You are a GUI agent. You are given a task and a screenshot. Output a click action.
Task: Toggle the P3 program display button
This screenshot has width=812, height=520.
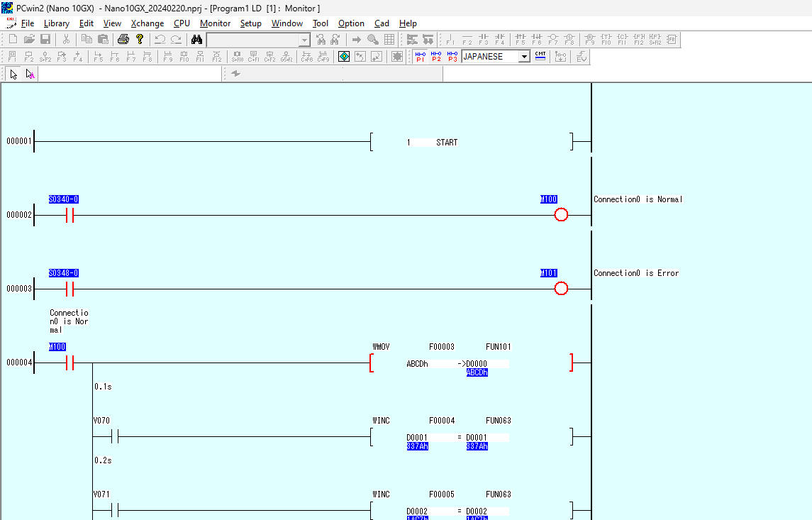pyautogui.click(x=452, y=57)
